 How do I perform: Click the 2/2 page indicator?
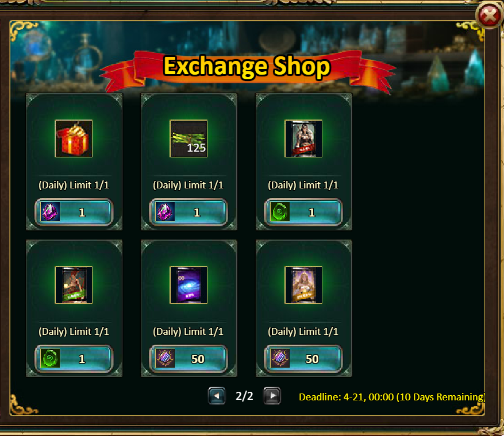click(x=244, y=396)
